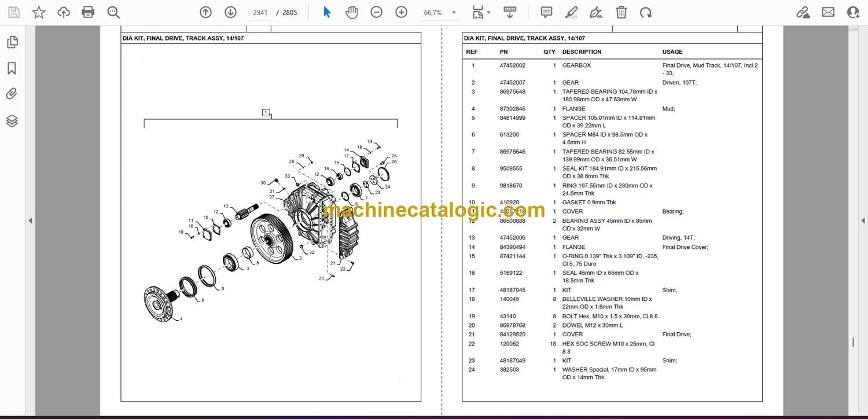This screenshot has height=419, width=868.
Task: Print the document
Action: click(88, 12)
